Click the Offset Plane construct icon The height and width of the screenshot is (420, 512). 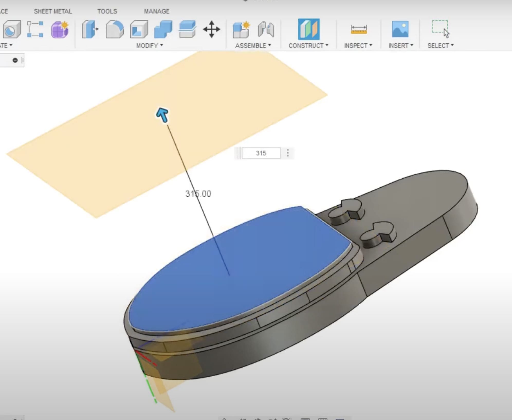point(309,29)
